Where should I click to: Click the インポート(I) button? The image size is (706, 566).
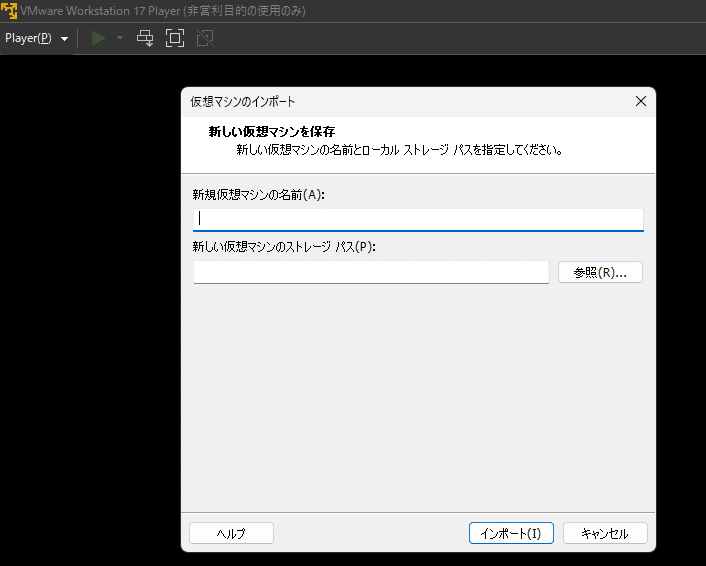511,533
